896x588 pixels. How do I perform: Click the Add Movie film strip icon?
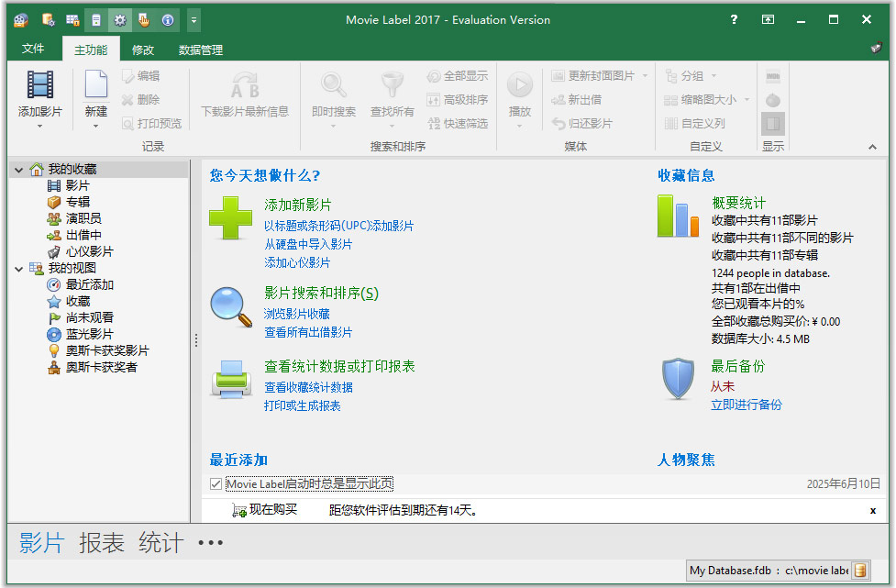40,84
